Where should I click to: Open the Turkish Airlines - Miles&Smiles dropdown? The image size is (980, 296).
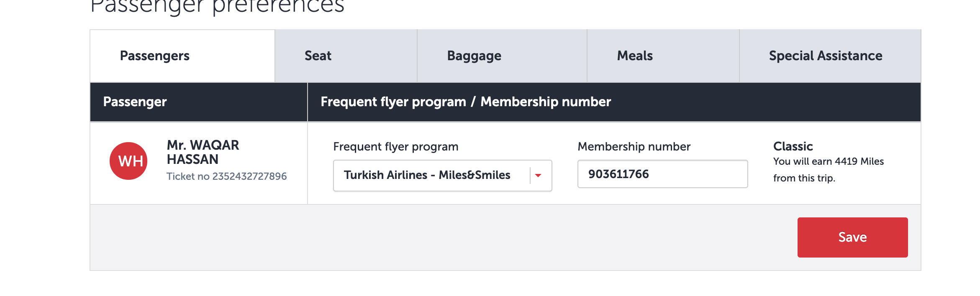coord(442,176)
